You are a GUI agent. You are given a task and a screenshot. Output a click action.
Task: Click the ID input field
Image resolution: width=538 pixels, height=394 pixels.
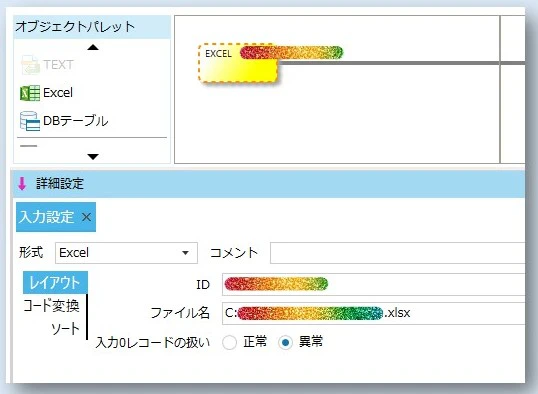point(374,284)
